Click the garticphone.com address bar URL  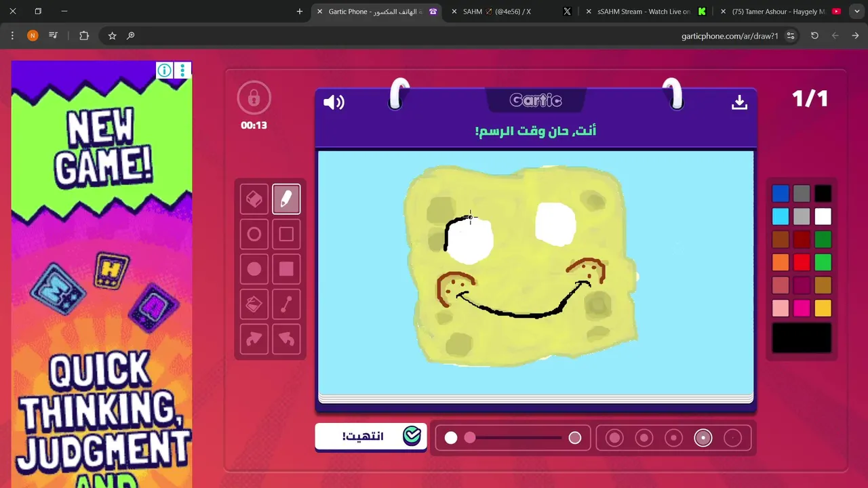[x=730, y=36]
